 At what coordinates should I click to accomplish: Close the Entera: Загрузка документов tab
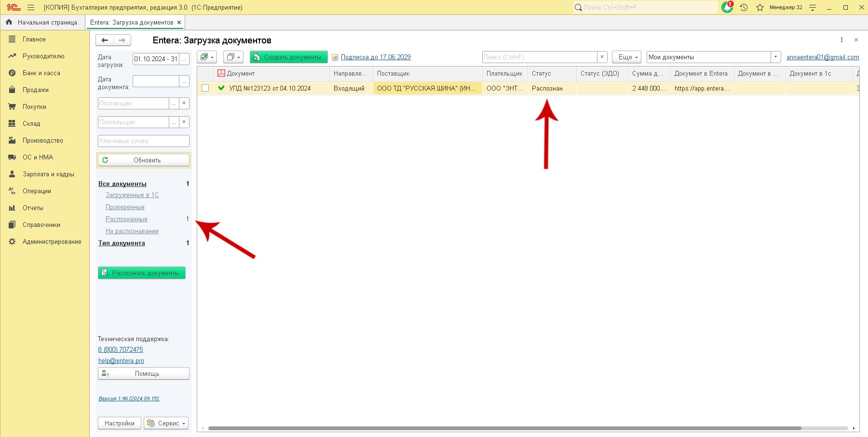pyautogui.click(x=179, y=23)
